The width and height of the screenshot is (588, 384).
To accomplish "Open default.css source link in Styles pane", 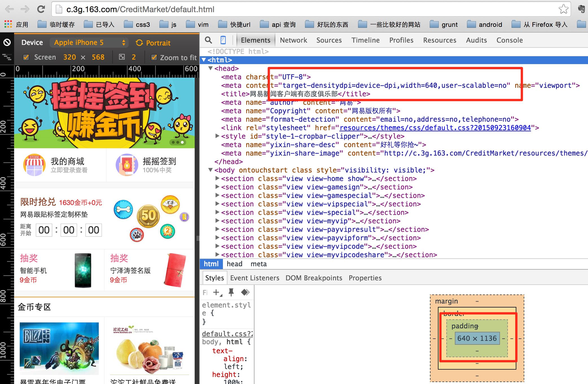I will coord(227,334).
